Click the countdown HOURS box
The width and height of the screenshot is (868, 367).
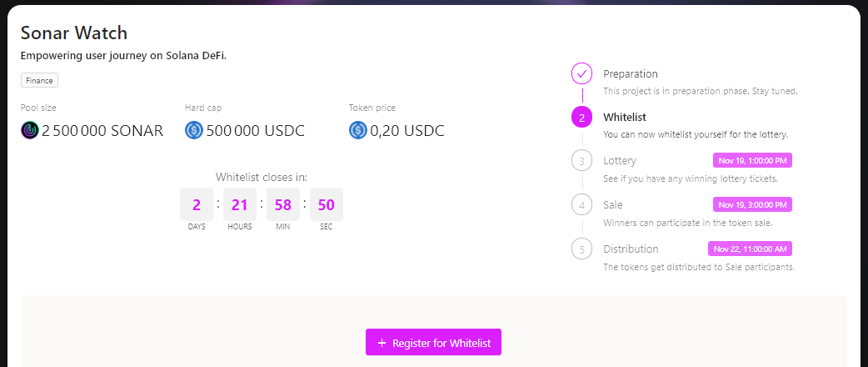pyautogui.click(x=240, y=205)
